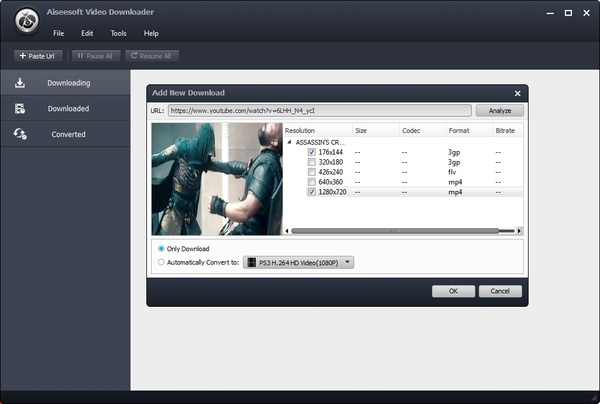Click the Size column header
This screenshot has width=600, height=404.
pos(376,130)
